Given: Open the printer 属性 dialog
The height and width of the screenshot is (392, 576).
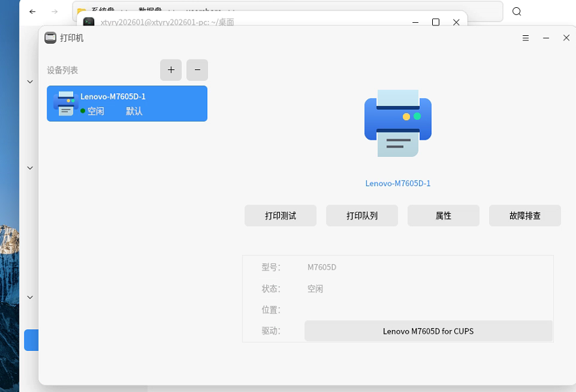Looking at the screenshot, I should pyautogui.click(x=443, y=216).
